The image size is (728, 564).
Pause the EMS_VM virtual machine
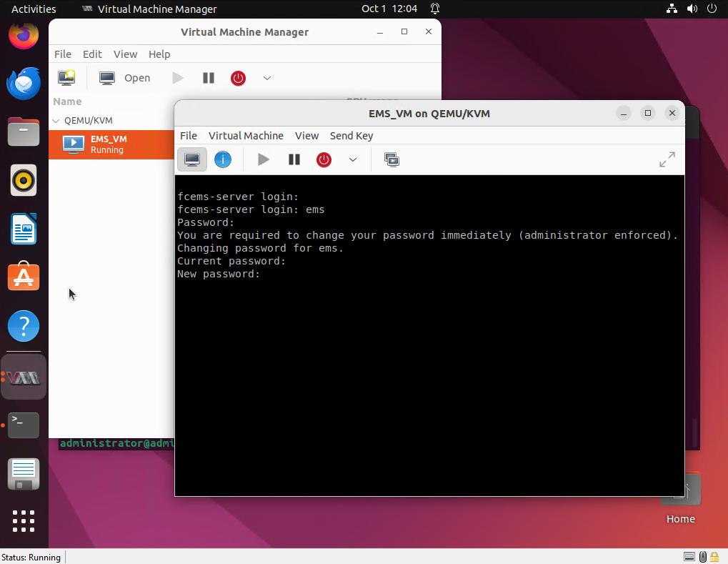[294, 159]
